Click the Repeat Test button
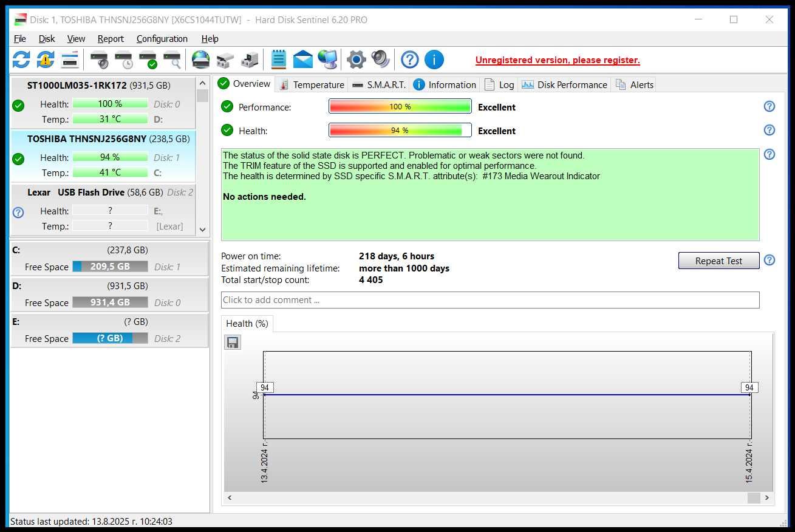 pos(718,261)
